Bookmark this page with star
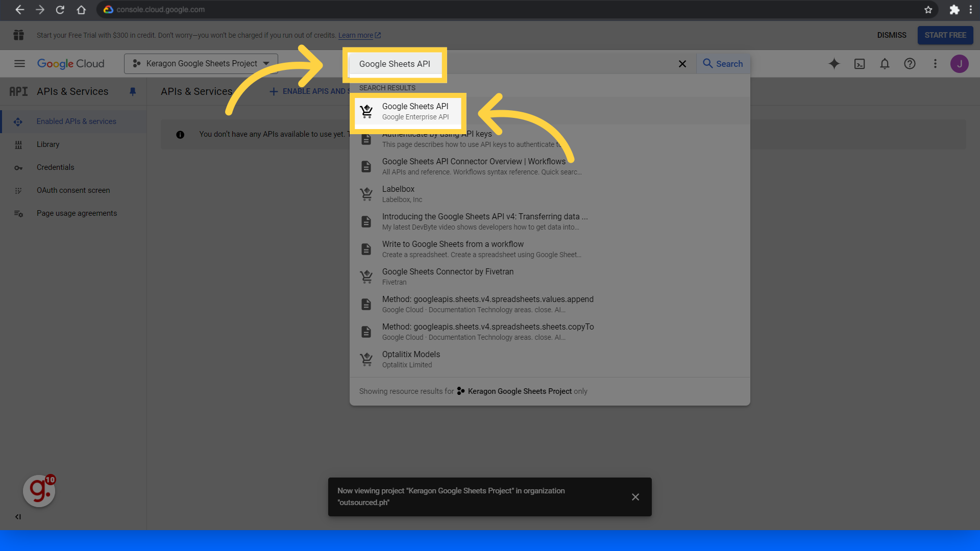The image size is (980, 551). pos(928,10)
